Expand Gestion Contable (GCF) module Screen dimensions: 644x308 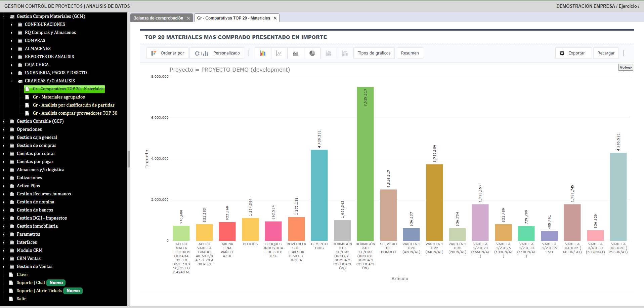tap(3, 121)
